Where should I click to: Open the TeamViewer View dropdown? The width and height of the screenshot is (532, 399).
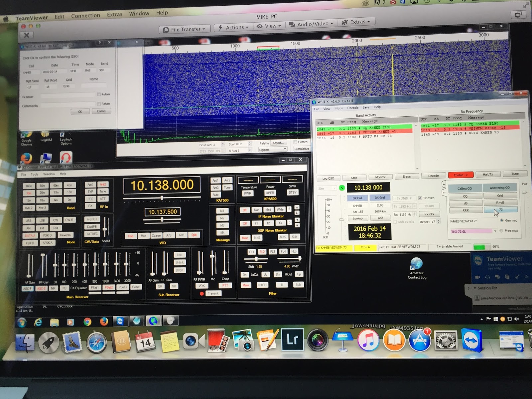point(269,26)
